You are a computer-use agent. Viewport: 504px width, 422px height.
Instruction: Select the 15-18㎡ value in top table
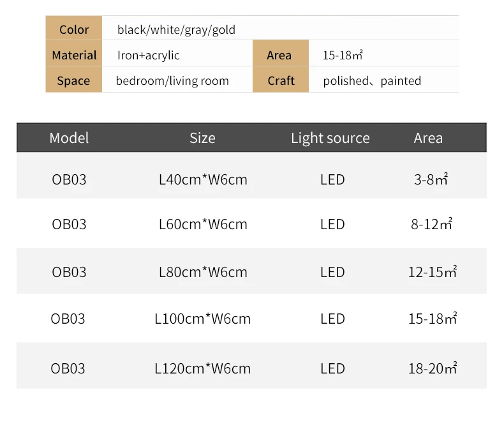(343, 55)
